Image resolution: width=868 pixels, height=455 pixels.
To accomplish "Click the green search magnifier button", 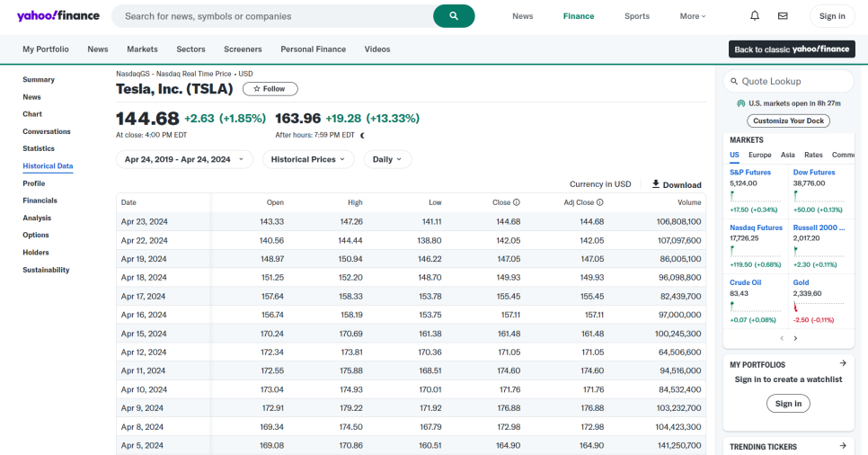I will coord(454,16).
